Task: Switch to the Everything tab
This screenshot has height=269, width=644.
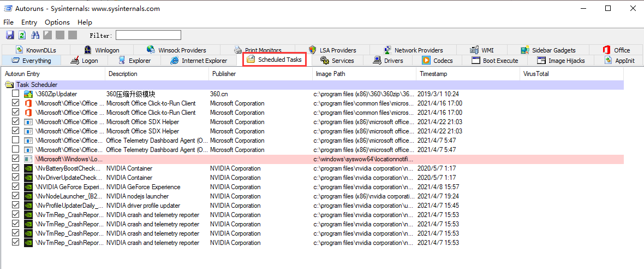Action: click(31, 61)
